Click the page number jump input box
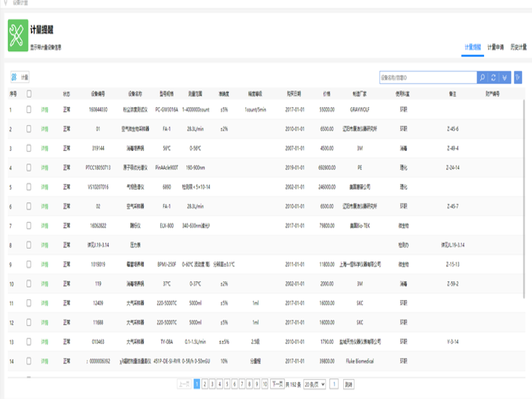532x399 pixels. click(334, 384)
